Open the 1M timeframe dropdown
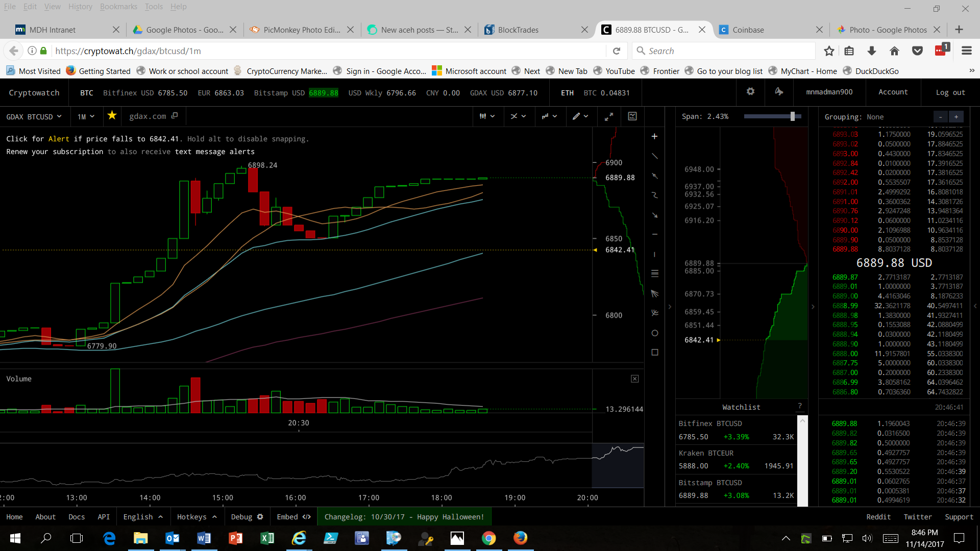This screenshot has width=980, height=551. [x=86, y=117]
